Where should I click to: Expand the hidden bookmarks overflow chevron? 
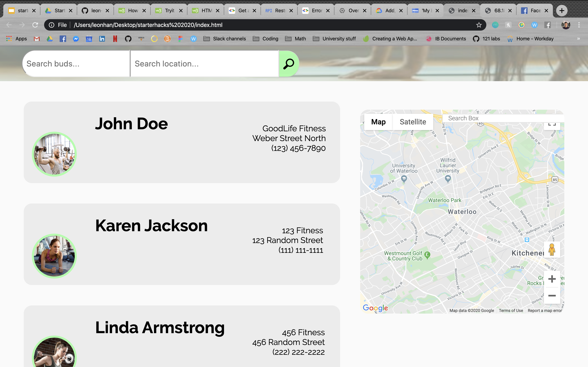tap(578, 39)
